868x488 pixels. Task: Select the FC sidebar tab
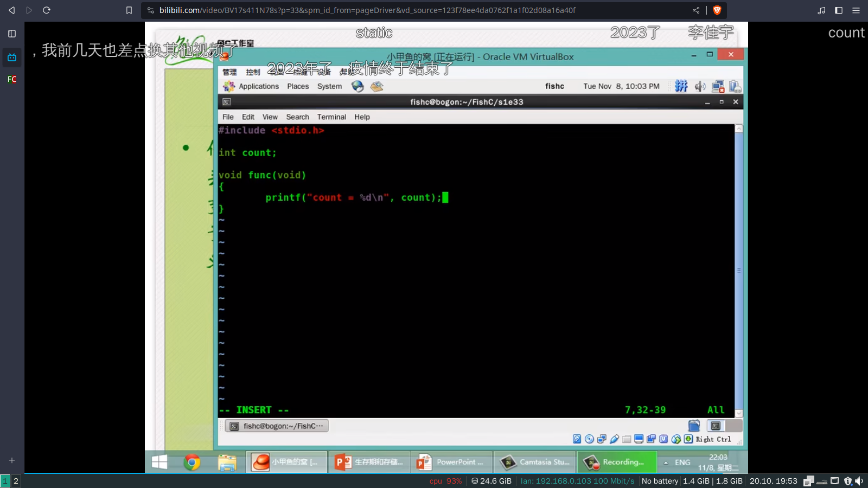(12, 79)
